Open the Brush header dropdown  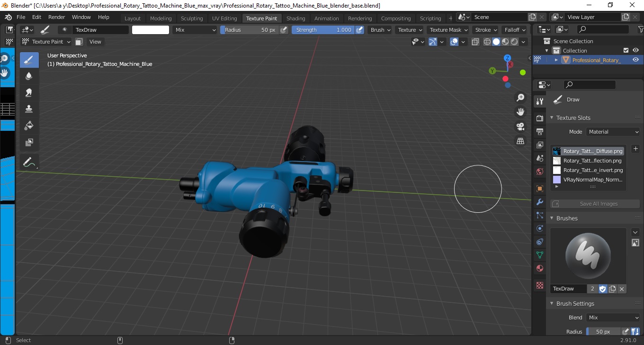point(380,29)
